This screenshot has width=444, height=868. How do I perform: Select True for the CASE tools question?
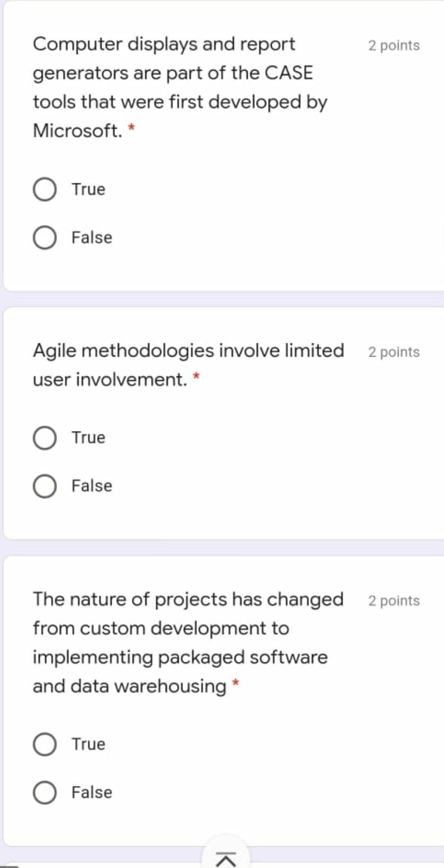[x=45, y=189]
